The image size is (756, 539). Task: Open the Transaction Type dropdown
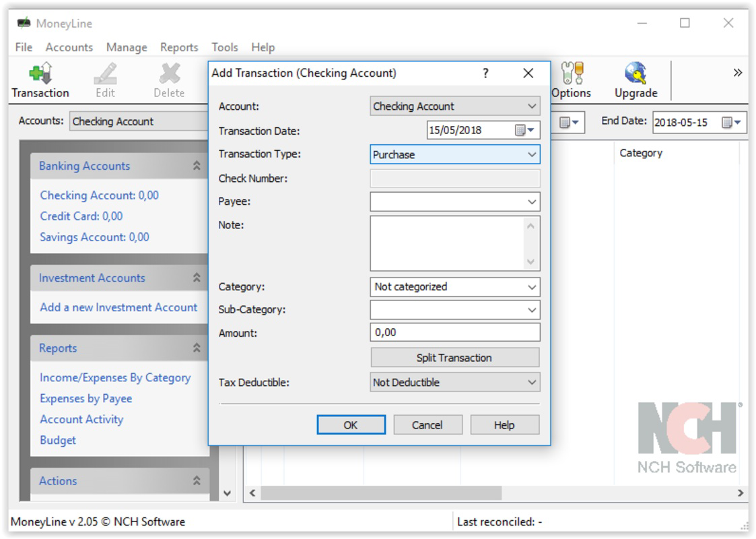[x=532, y=154]
